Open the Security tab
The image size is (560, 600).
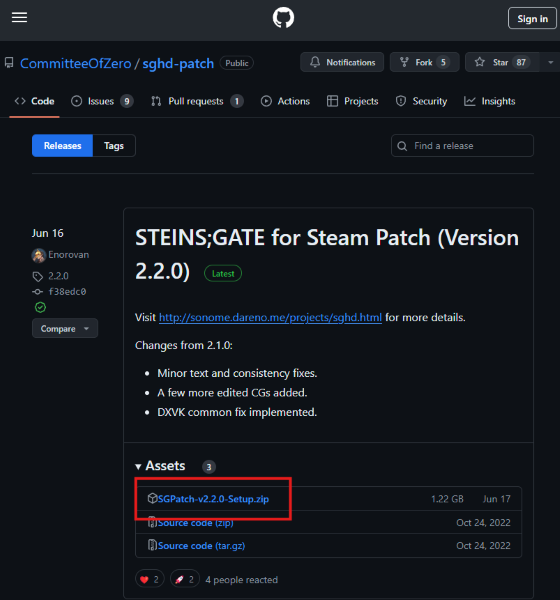pyautogui.click(x=421, y=101)
